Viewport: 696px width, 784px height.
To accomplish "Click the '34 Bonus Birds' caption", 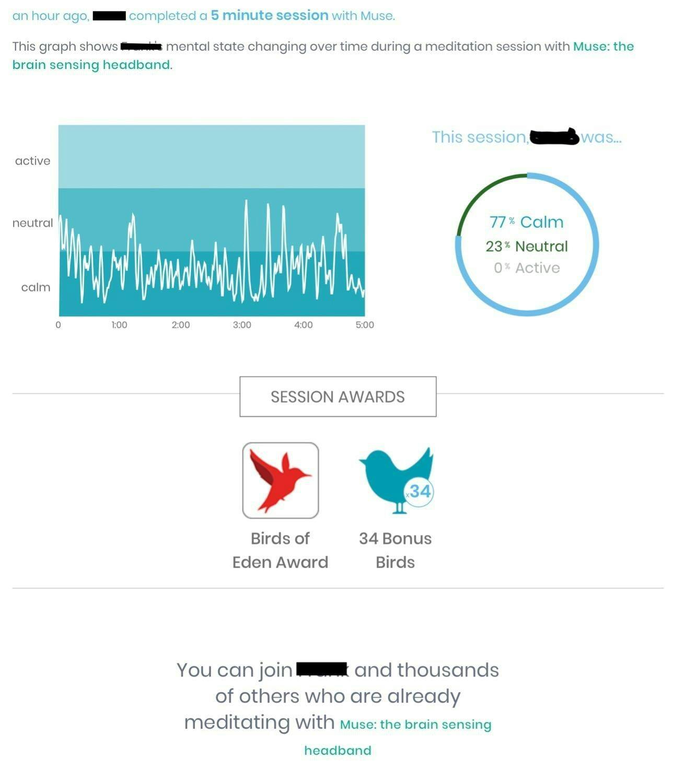I will pyautogui.click(x=395, y=550).
